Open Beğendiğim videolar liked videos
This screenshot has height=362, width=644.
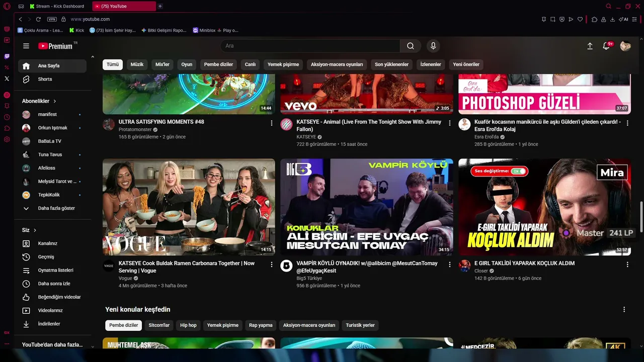(52, 297)
